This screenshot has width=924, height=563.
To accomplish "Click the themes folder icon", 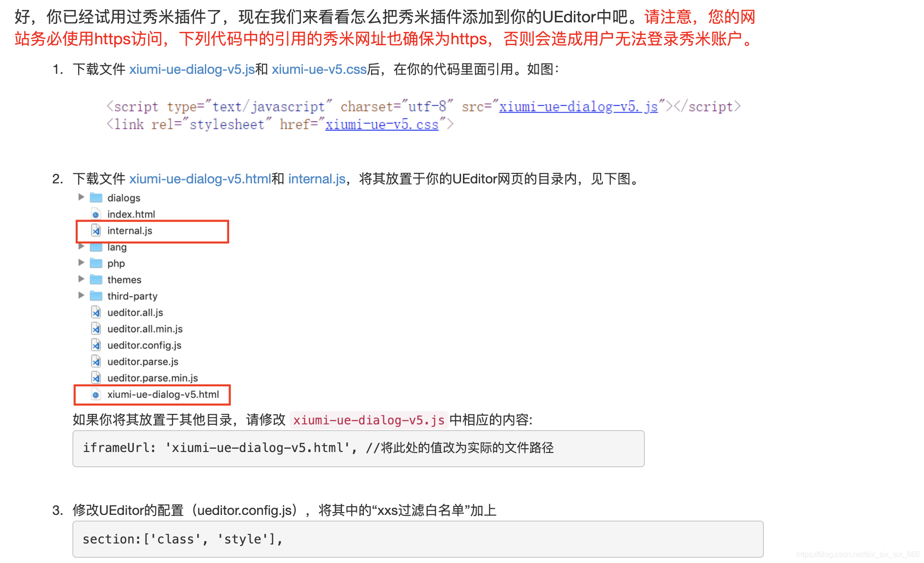I will (x=96, y=280).
